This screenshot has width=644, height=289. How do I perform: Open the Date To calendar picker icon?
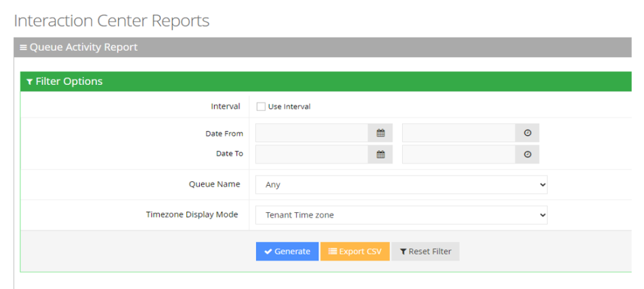[380, 154]
